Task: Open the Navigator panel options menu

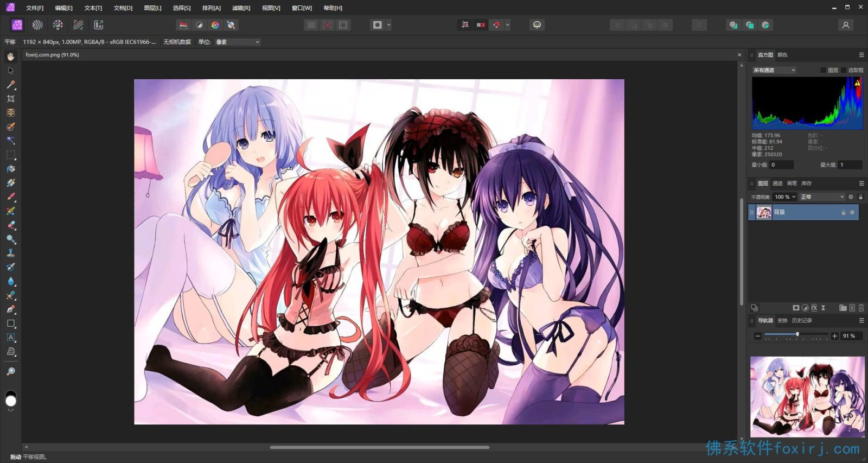Action: (861, 321)
